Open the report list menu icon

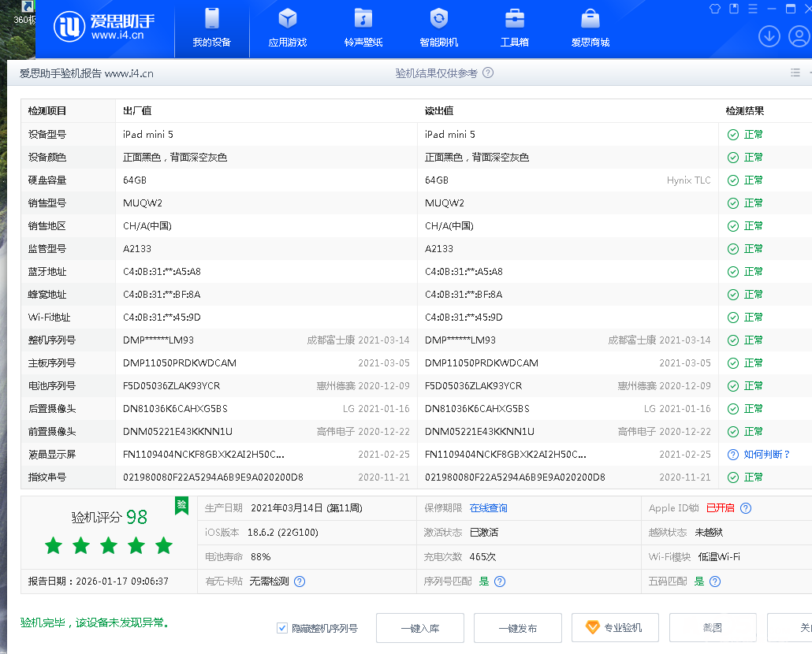pyautogui.click(x=795, y=72)
